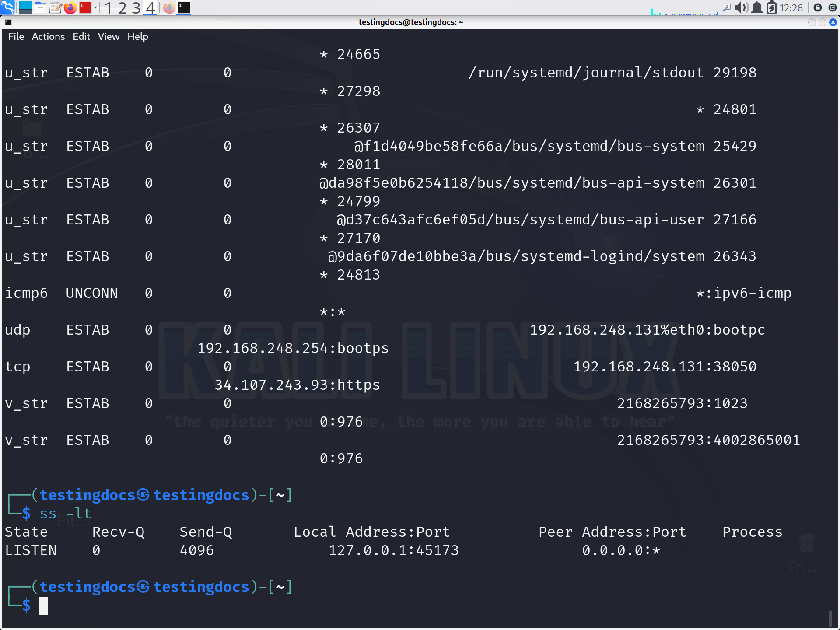Click the terminal cursor at the prompt
Image resolution: width=840 pixels, height=630 pixels.
coord(44,606)
